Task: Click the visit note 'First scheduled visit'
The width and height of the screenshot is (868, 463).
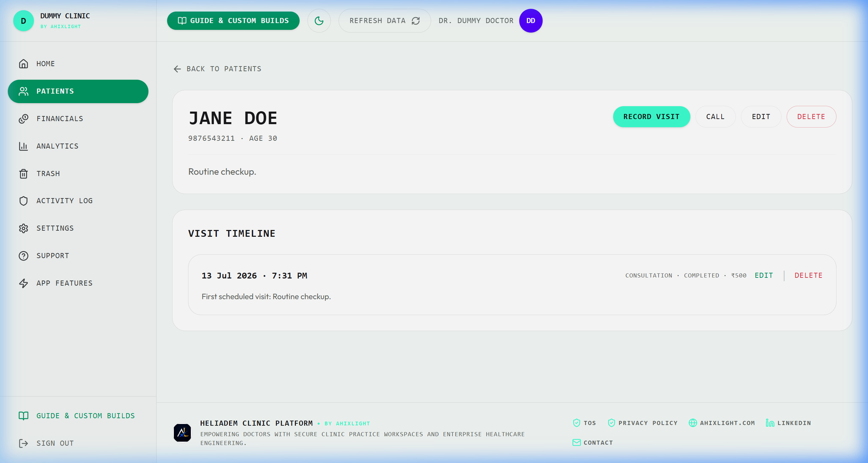Action: 266,296
